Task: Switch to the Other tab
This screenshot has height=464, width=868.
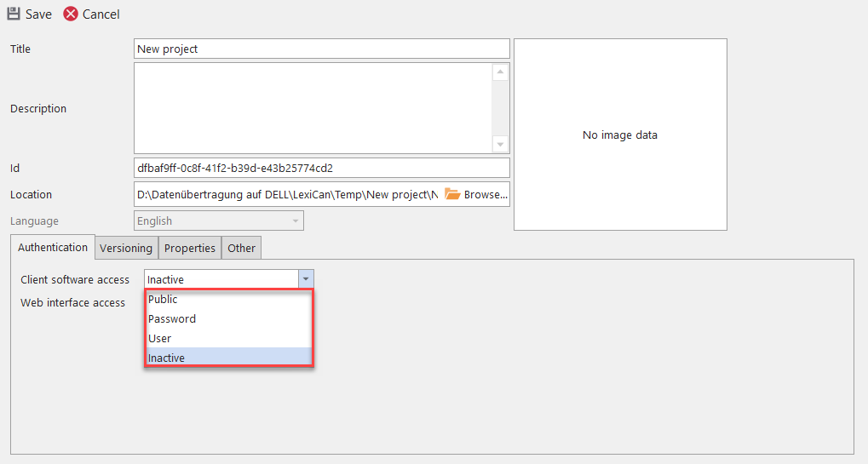Action: point(241,248)
